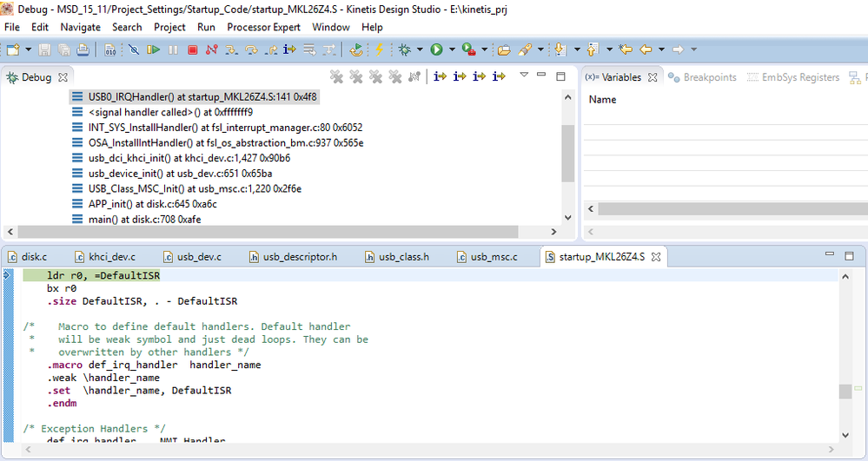Open the Project menu
868x461 pixels.
(x=169, y=27)
